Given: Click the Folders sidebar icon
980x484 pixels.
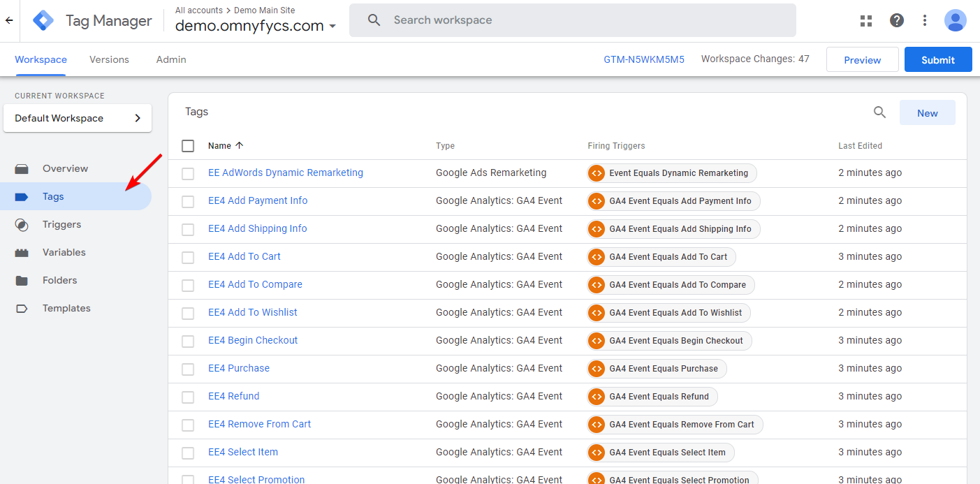Looking at the screenshot, I should pos(22,280).
